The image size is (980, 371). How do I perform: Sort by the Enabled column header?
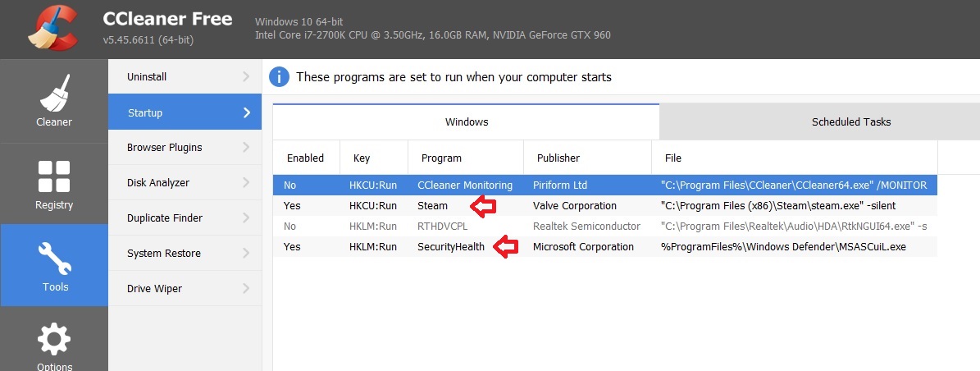pyautogui.click(x=305, y=158)
